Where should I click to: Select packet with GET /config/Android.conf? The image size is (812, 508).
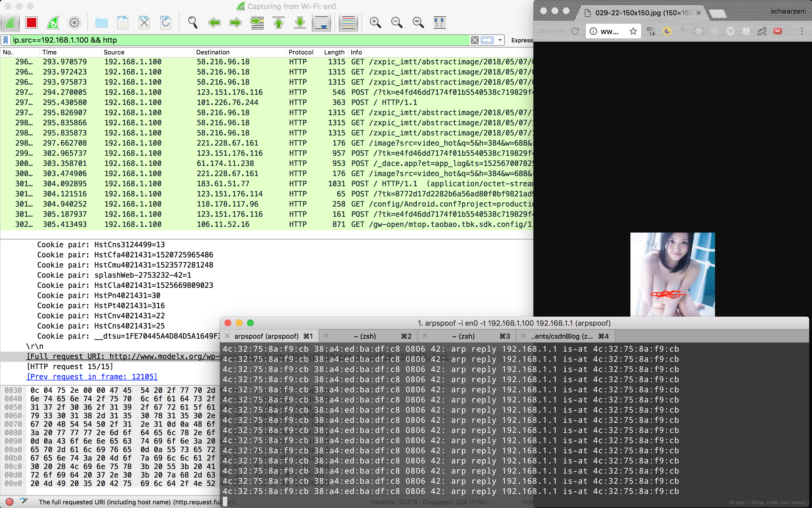267,204
